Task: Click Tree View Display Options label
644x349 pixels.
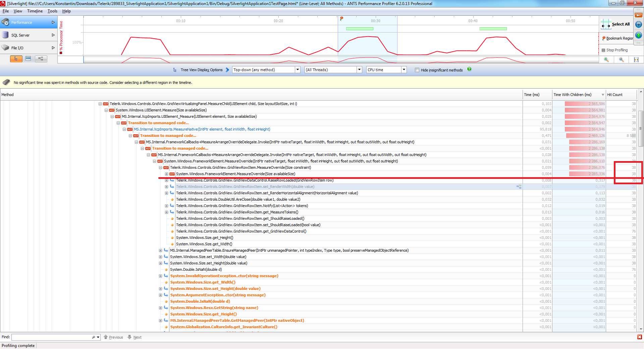Action: point(202,70)
